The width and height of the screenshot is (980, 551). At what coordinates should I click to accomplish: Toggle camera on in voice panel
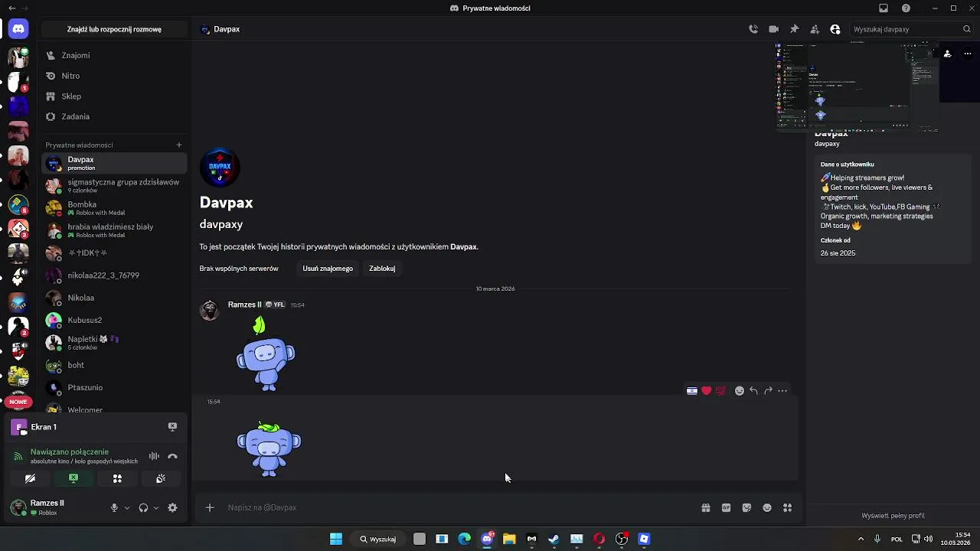click(x=30, y=478)
